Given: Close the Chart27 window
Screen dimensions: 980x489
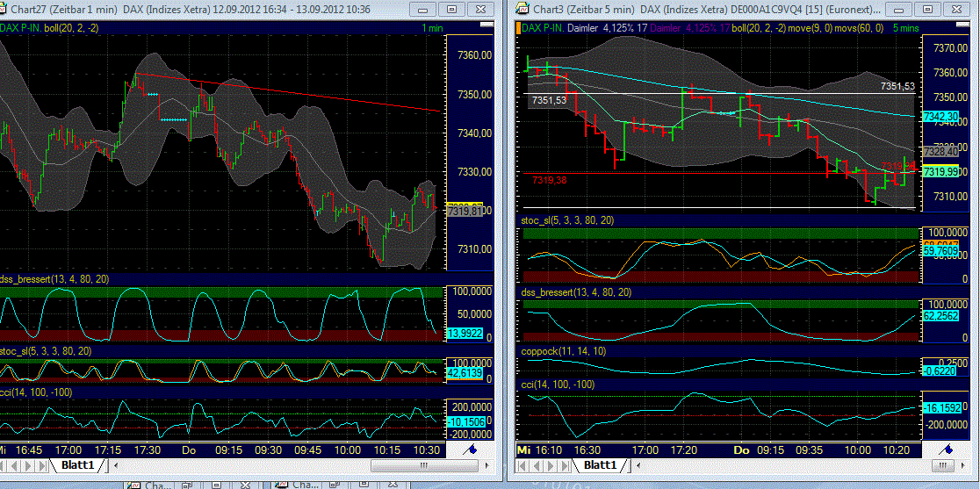Looking at the screenshot, I should pyautogui.click(x=479, y=9).
